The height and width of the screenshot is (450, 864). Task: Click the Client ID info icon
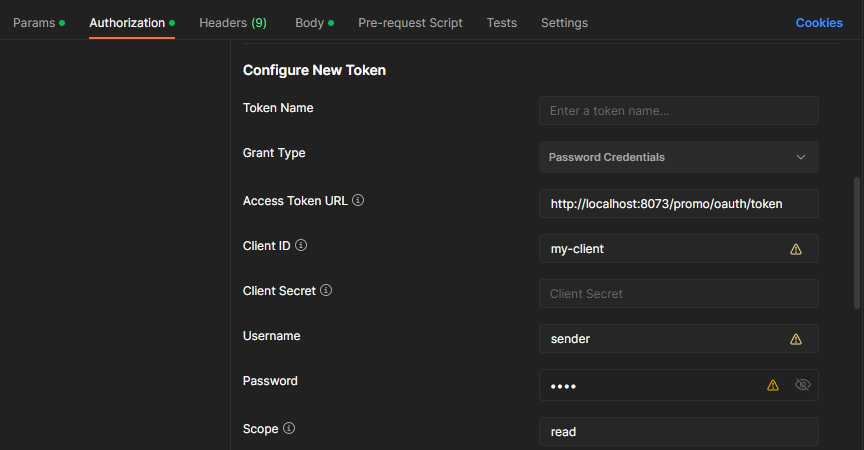(x=301, y=245)
